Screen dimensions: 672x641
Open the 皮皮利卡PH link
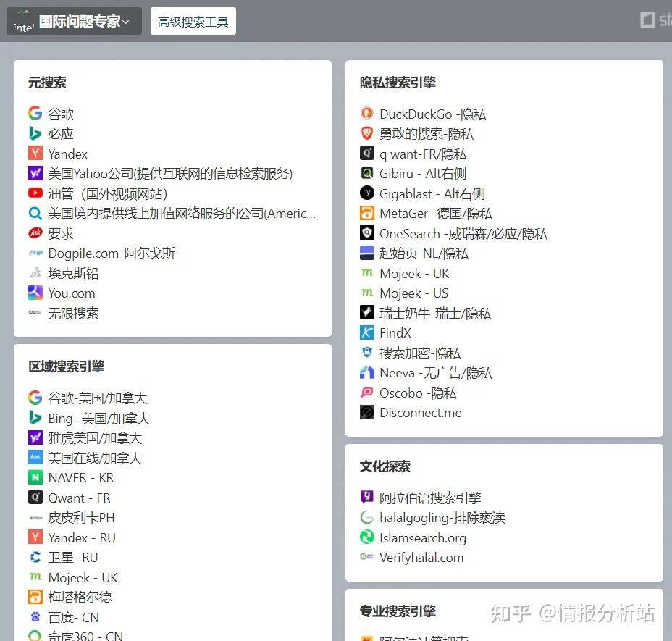coord(81,518)
